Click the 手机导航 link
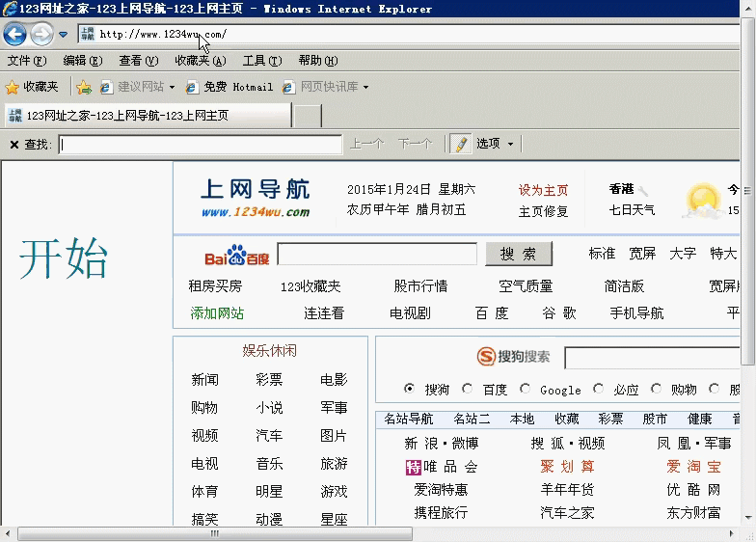Screen dimensions: 756x542 (636, 314)
